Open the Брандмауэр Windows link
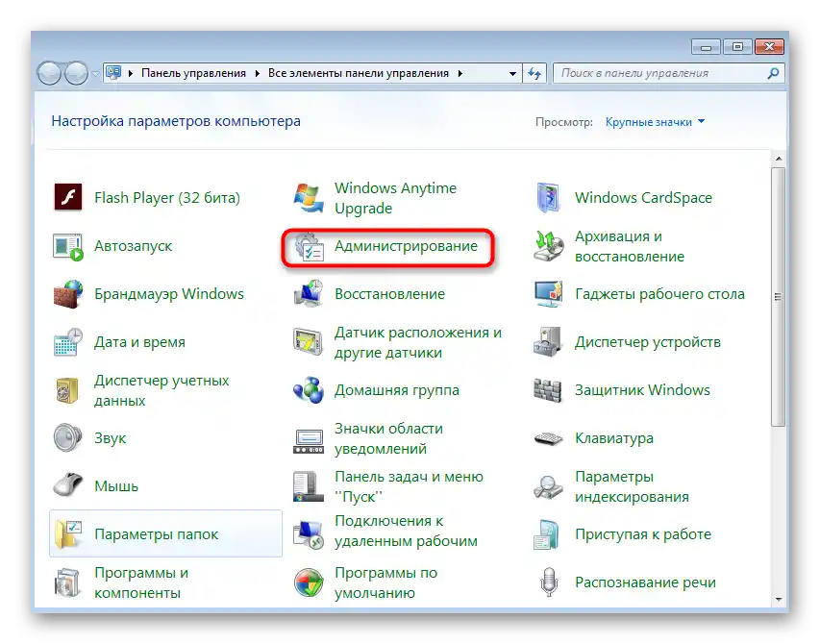820x644 pixels. tap(169, 294)
